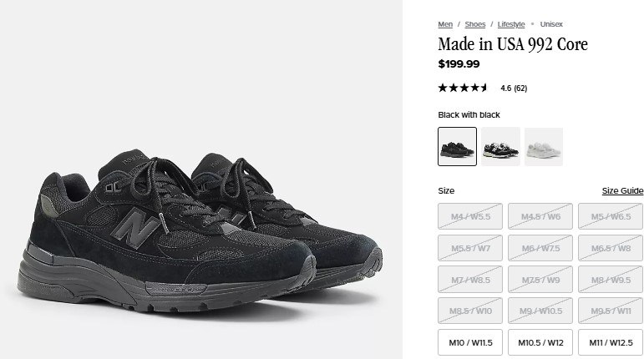
Task: Click the unavailable M5.5 / W7 size
Action: coord(470,248)
